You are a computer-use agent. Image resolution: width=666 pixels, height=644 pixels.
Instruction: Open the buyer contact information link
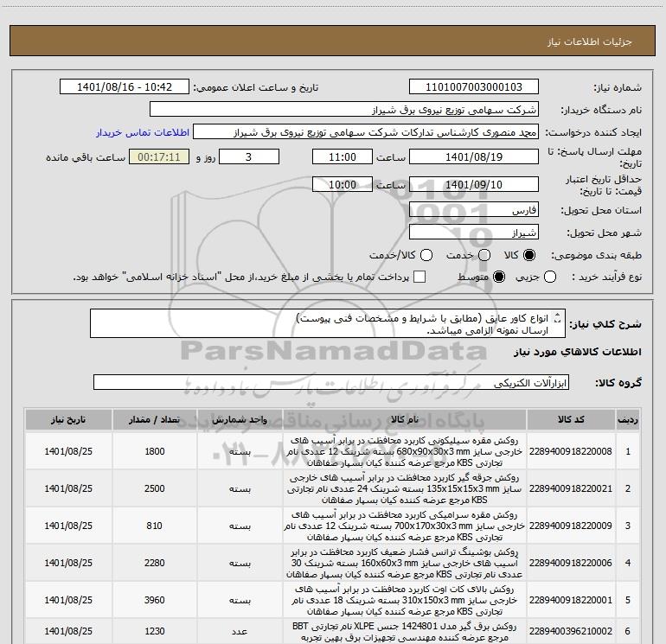[143, 132]
